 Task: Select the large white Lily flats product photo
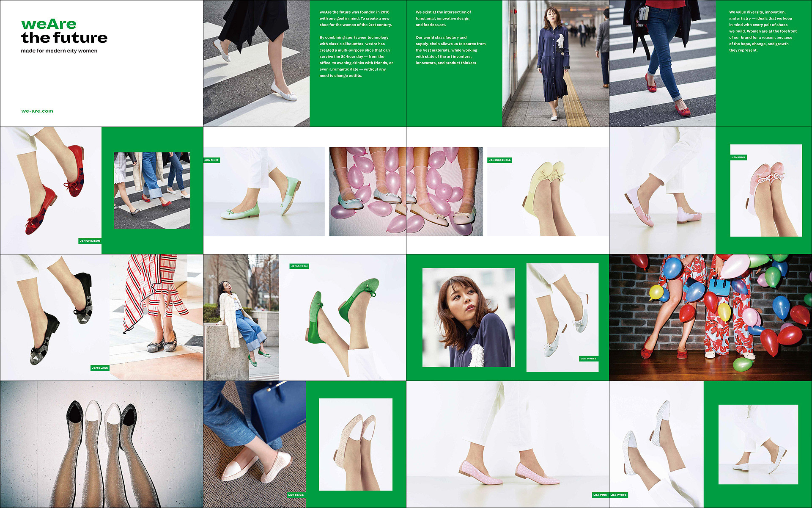tap(656, 444)
